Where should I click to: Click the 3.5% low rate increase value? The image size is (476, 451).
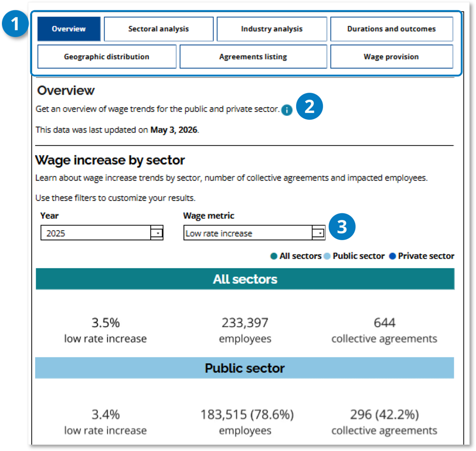coord(106,323)
